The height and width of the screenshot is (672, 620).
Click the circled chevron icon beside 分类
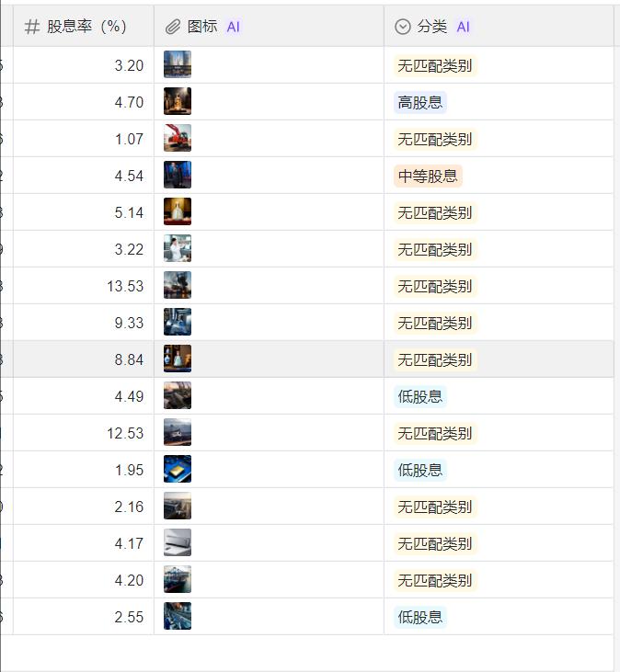[x=403, y=27]
